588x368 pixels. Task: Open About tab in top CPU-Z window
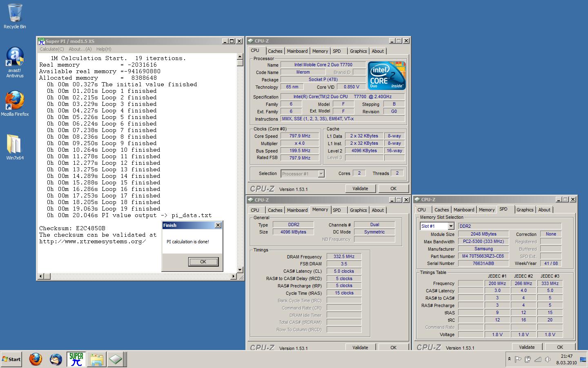click(378, 51)
